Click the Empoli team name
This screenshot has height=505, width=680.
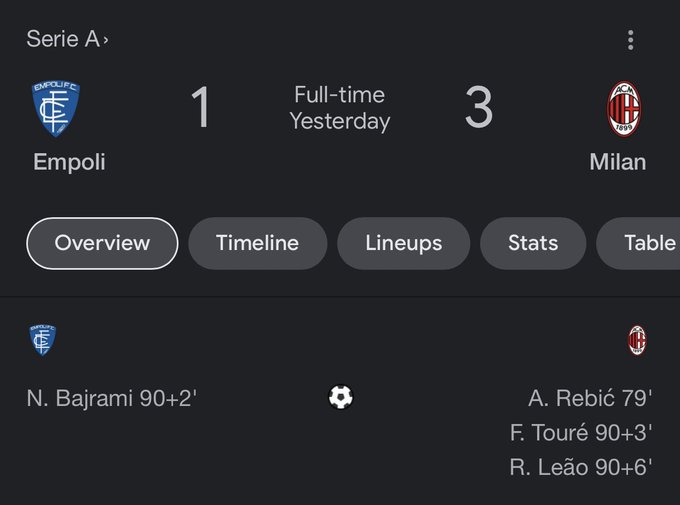(69, 162)
